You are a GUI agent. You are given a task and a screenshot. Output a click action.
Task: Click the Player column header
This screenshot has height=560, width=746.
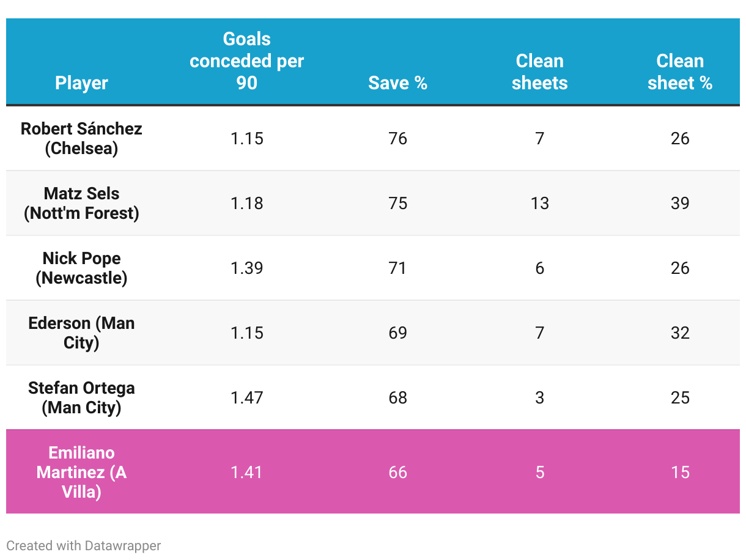pos(81,83)
